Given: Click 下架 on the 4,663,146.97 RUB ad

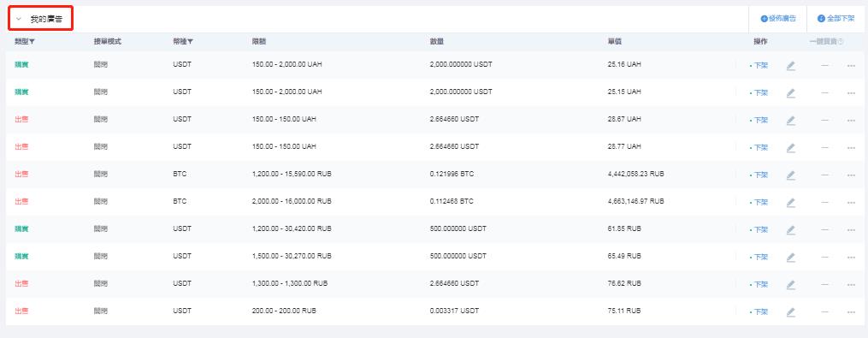Looking at the screenshot, I should tap(760, 202).
